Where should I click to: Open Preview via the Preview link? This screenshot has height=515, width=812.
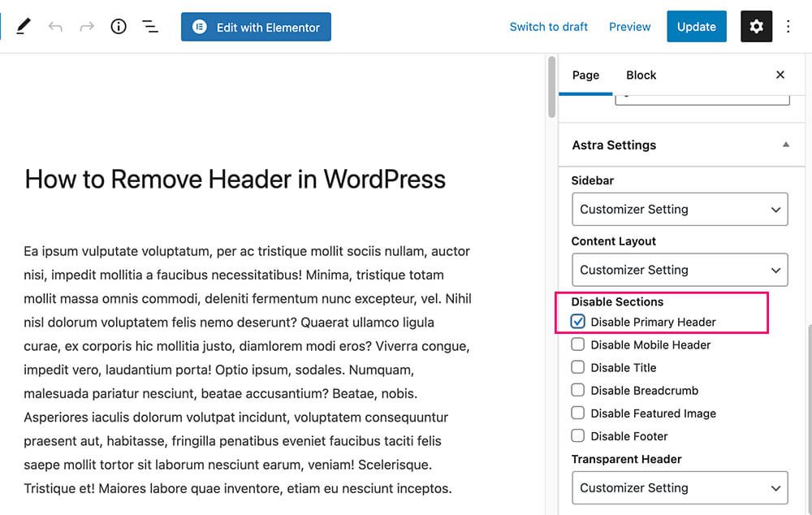(x=629, y=26)
